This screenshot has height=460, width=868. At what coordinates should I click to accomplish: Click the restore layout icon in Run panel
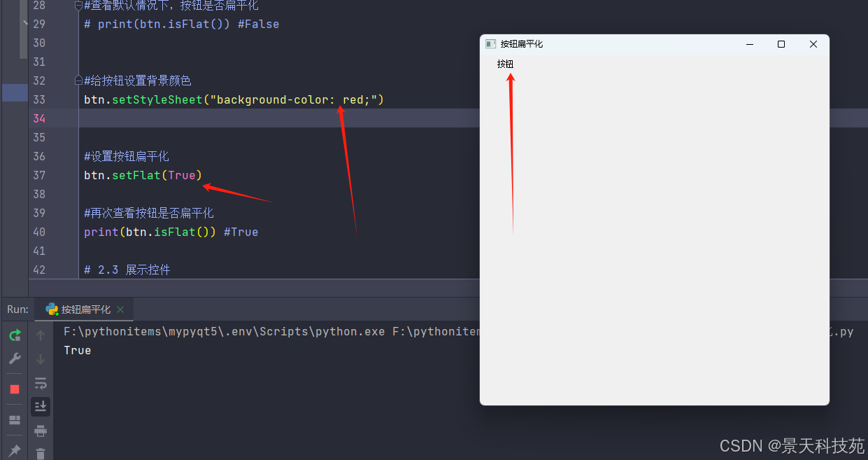point(15,420)
